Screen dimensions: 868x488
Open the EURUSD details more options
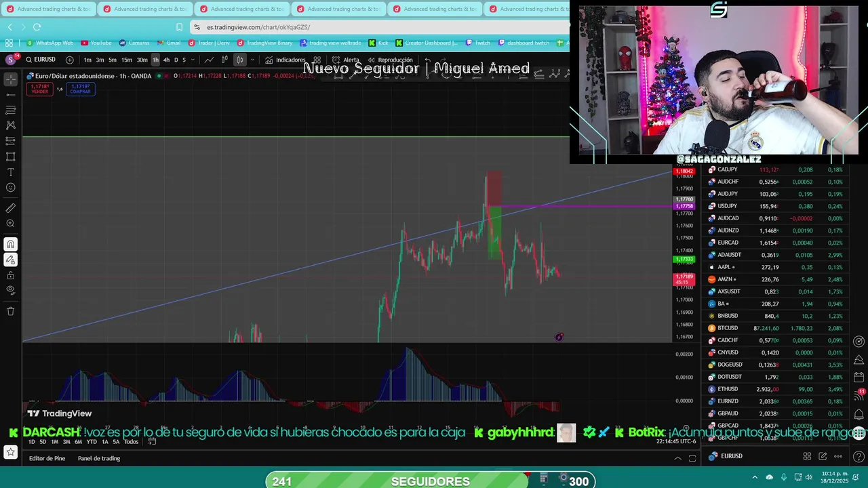[838, 456]
